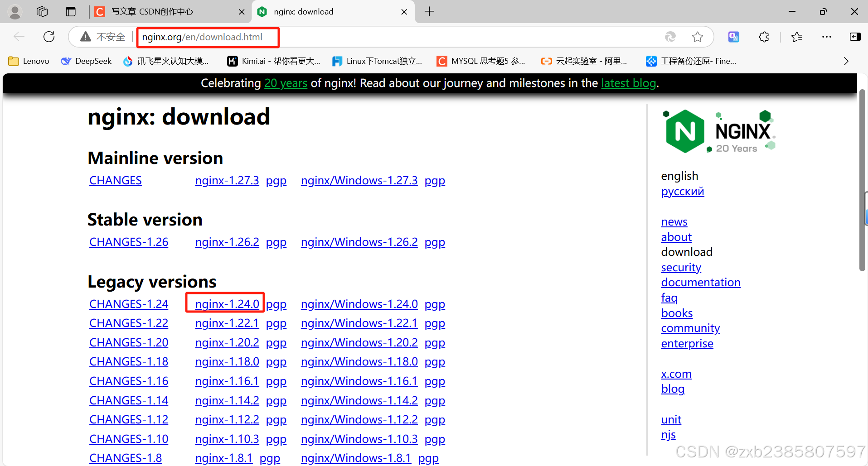868x466 pixels.
Task: Open CHANGES-1.24 link
Action: point(129,304)
